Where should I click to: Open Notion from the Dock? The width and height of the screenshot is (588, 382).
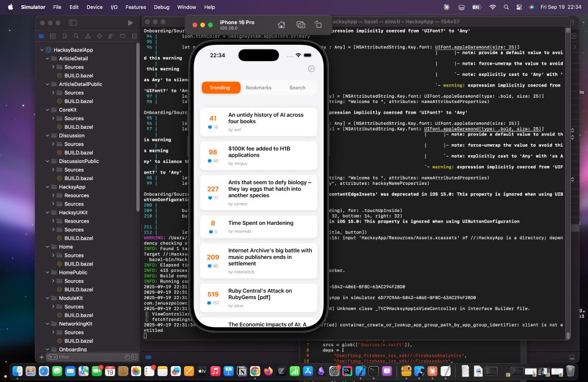(x=242, y=371)
